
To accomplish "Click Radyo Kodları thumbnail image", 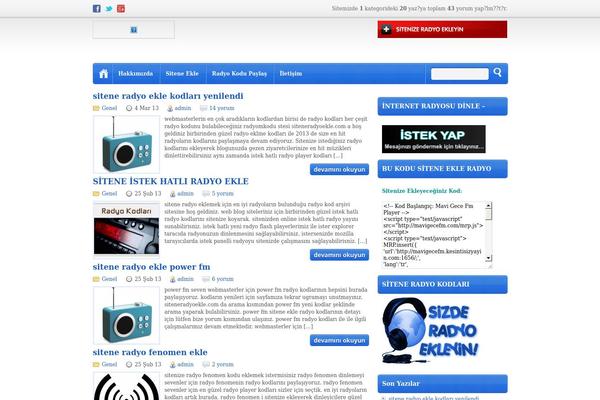I will point(126,230).
